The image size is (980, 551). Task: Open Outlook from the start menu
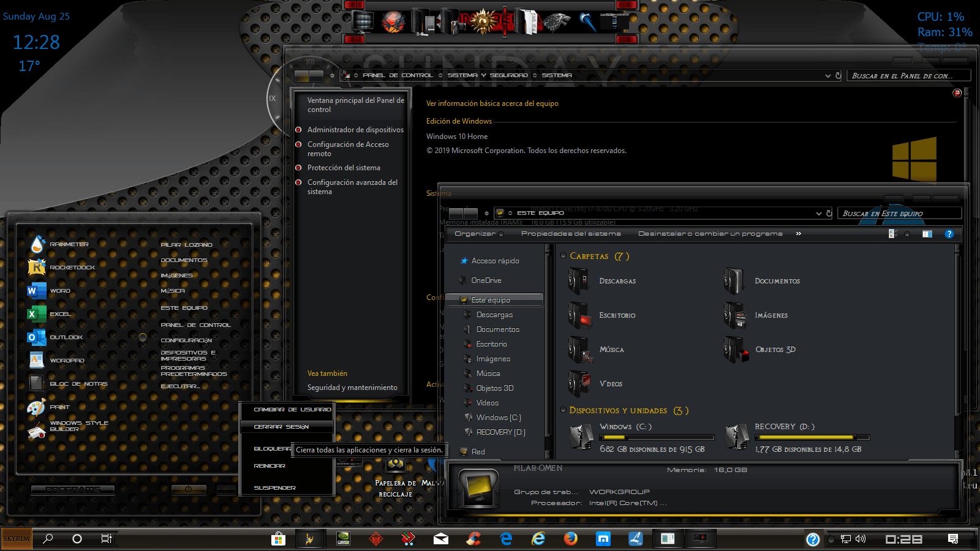55,337
